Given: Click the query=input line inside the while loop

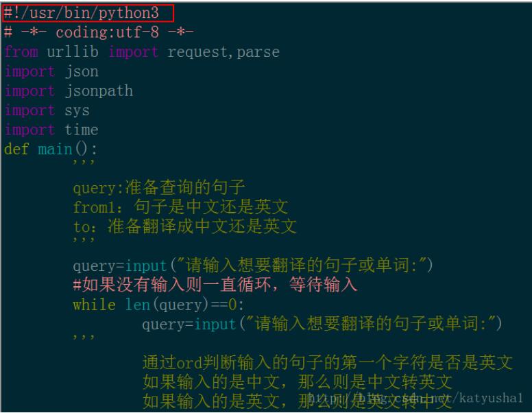Looking at the screenshot, I should point(322,324).
